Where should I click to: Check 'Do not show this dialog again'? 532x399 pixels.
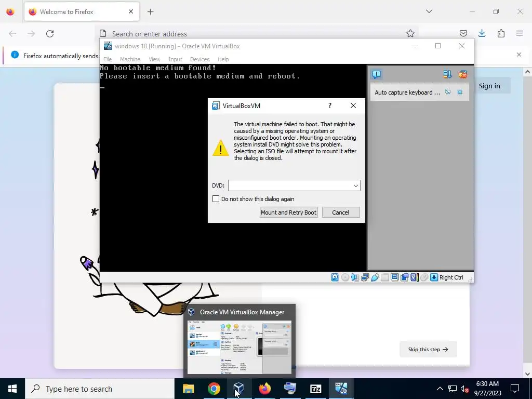pos(216,199)
